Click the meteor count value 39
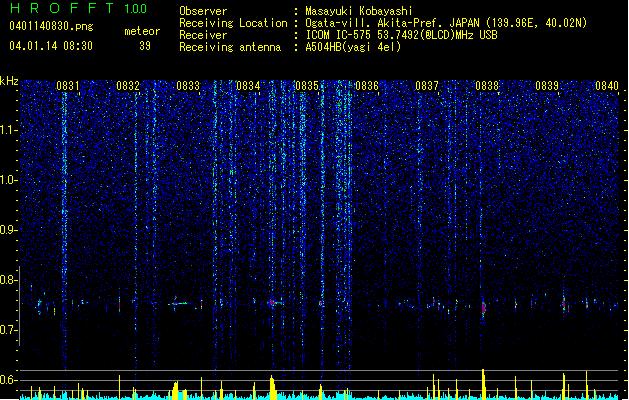Screen dimensions: 629x400 pos(145,46)
